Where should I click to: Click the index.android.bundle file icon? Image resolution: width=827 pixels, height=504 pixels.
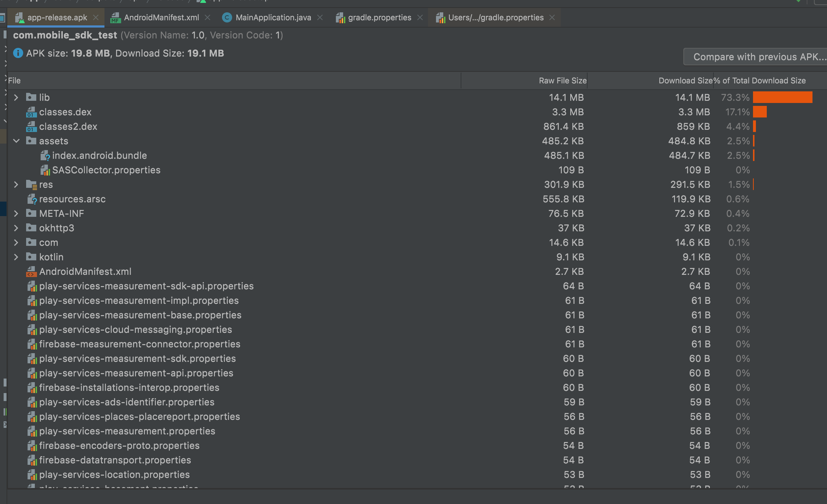[46, 155]
